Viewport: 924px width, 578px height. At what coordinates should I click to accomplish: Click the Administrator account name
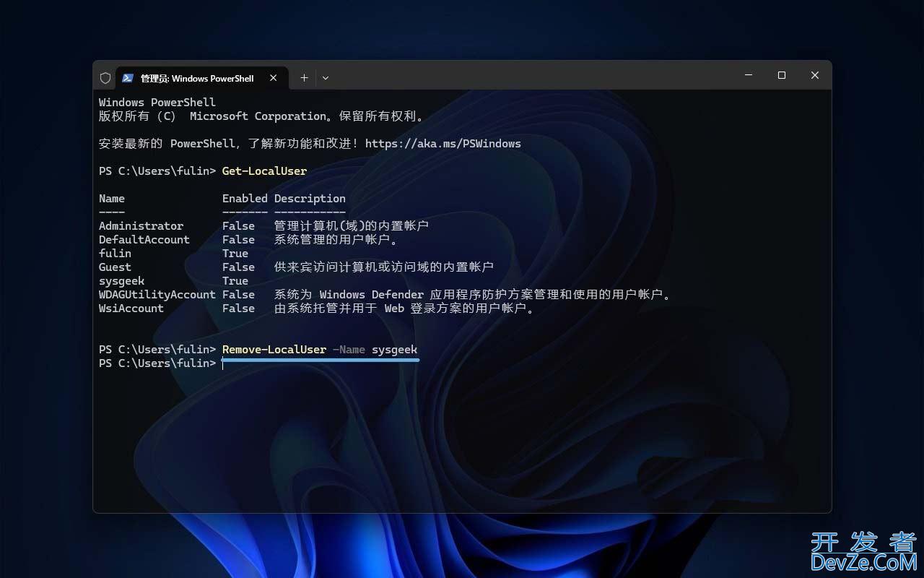[141, 225]
